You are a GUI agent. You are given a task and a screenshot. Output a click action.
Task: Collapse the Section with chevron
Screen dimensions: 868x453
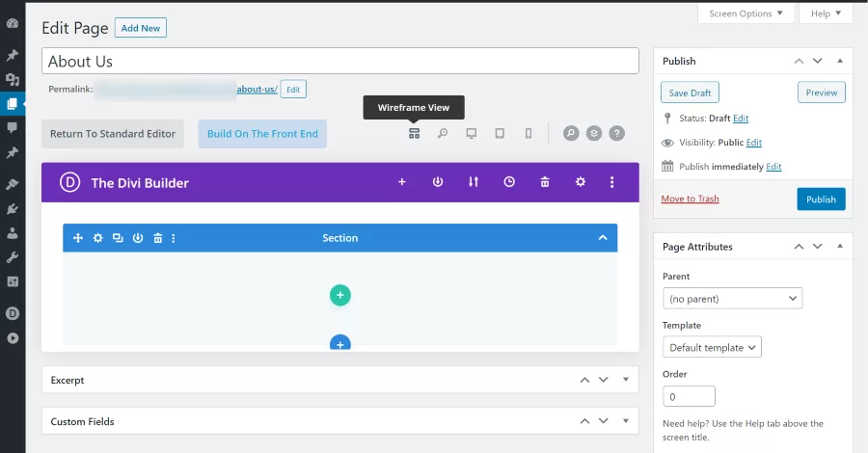603,238
